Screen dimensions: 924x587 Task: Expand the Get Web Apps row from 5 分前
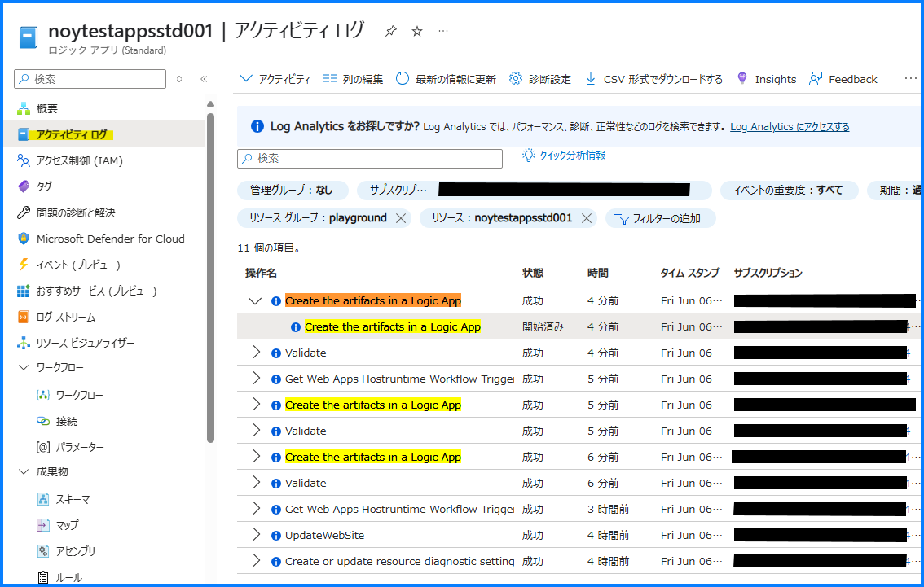click(256, 378)
